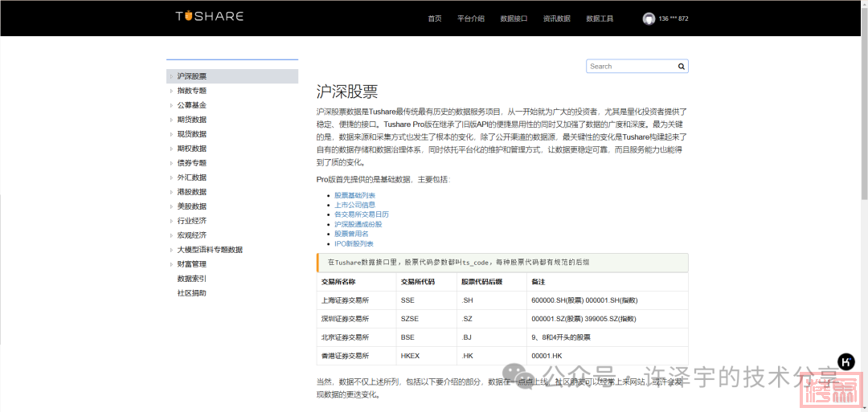The width and height of the screenshot is (868, 412).
Task: Select 公募基金 in sidebar tree
Action: pyautogui.click(x=191, y=105)
